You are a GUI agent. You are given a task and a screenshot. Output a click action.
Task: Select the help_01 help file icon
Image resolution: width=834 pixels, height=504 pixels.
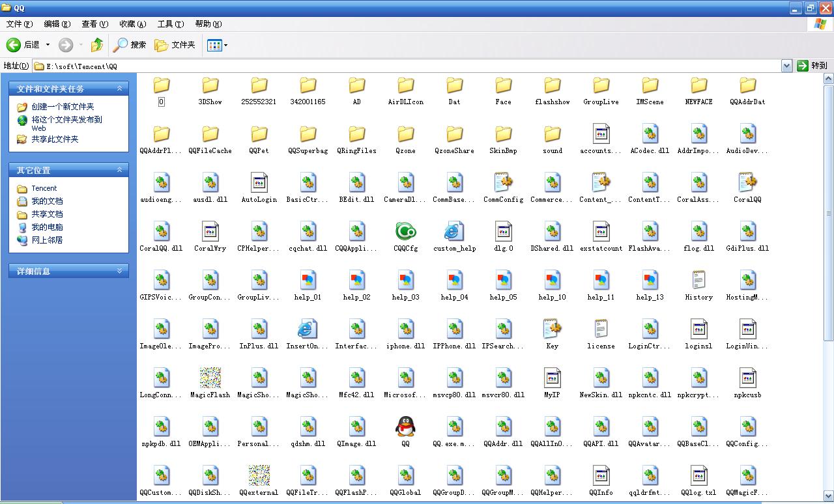point(308,281)
